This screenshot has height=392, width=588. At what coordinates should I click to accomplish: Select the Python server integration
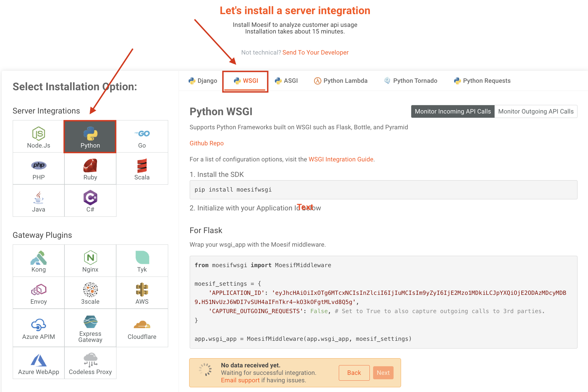tap(90, 136)
